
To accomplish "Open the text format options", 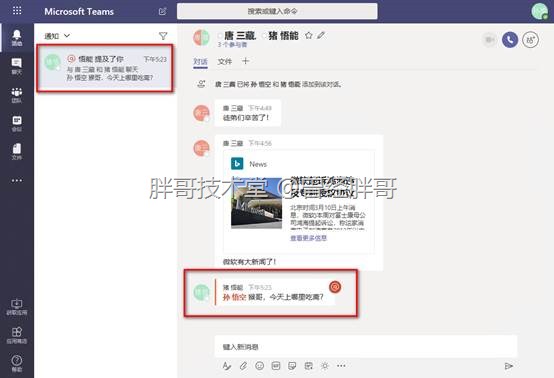I will (x=226, y=366).
